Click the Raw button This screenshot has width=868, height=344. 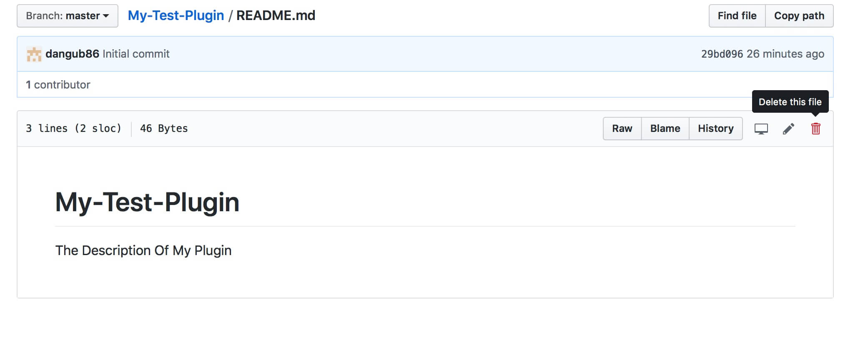(x=622, y=129)
